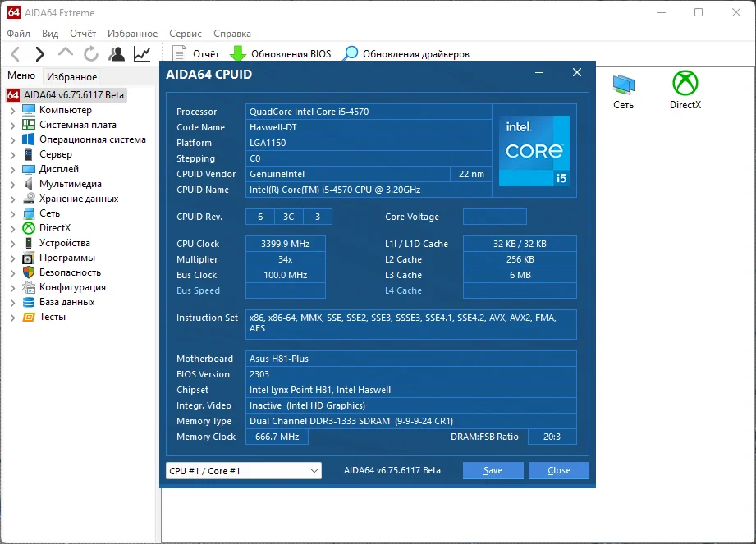
Task: Expand the Мультимедиа tree node
Action: 12,184
